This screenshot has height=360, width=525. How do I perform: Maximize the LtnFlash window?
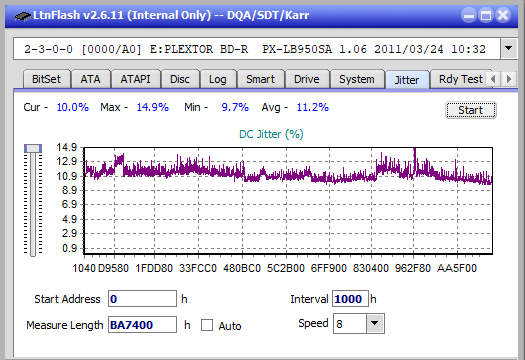(486, 15)
